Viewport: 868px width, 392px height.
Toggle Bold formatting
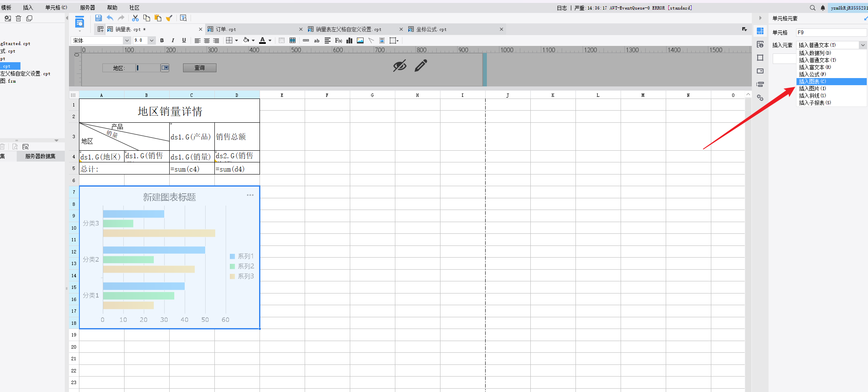(x=162, y=40)
